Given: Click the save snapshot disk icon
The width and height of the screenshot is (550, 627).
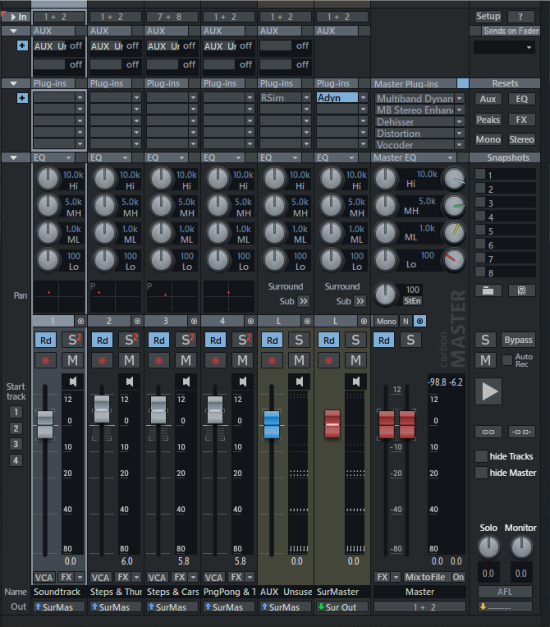Looking at the screenshot, I should tap(522, 291).
